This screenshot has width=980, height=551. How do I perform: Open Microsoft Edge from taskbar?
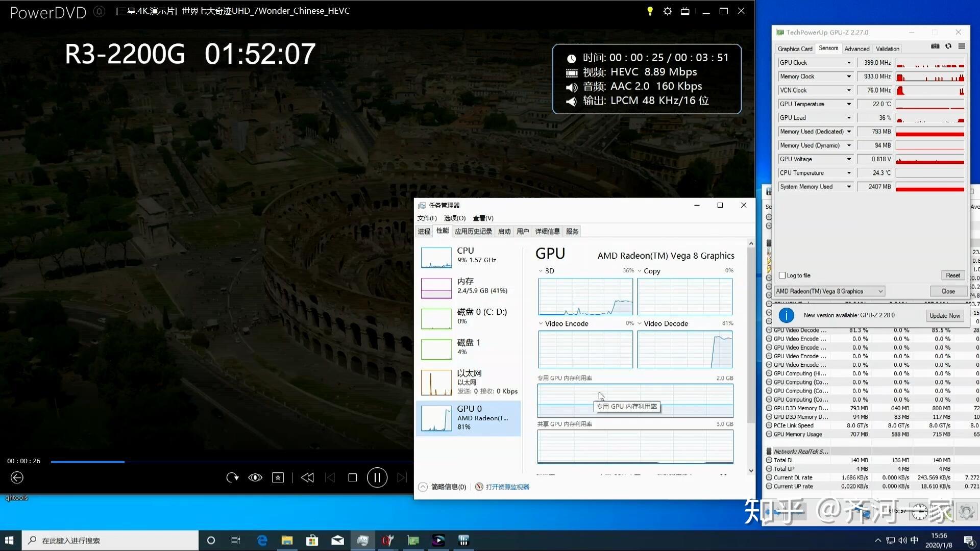pos(262,540)
